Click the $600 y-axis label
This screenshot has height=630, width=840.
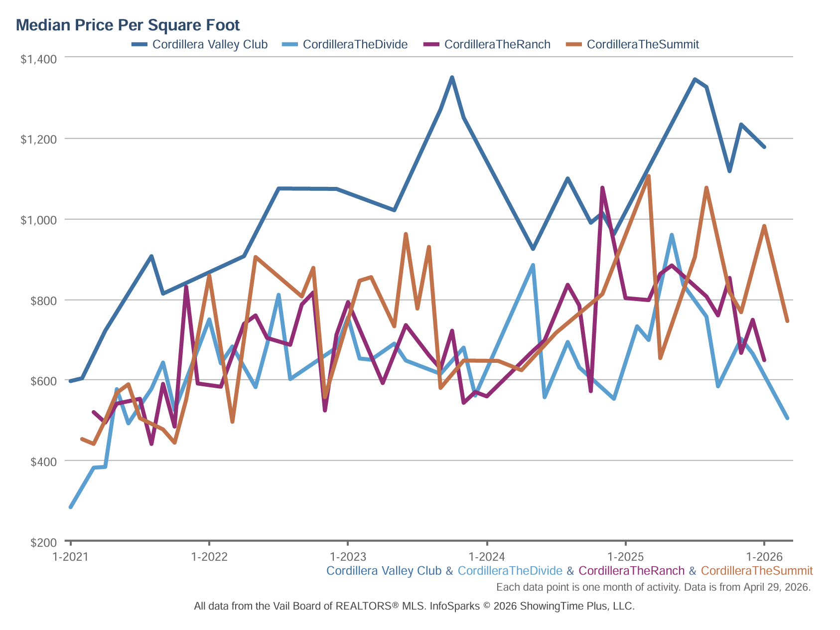[x=43, y=381]
